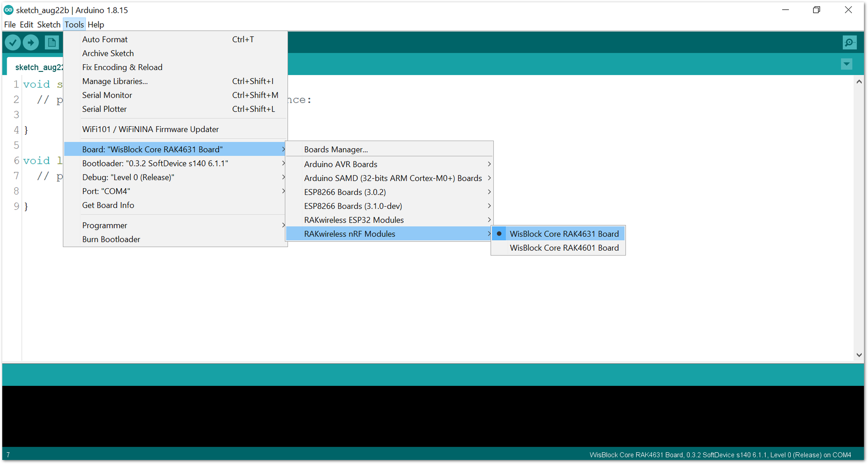Expand Bootloader 0.3.2 SoftDevice submenu

pos(175,163)
